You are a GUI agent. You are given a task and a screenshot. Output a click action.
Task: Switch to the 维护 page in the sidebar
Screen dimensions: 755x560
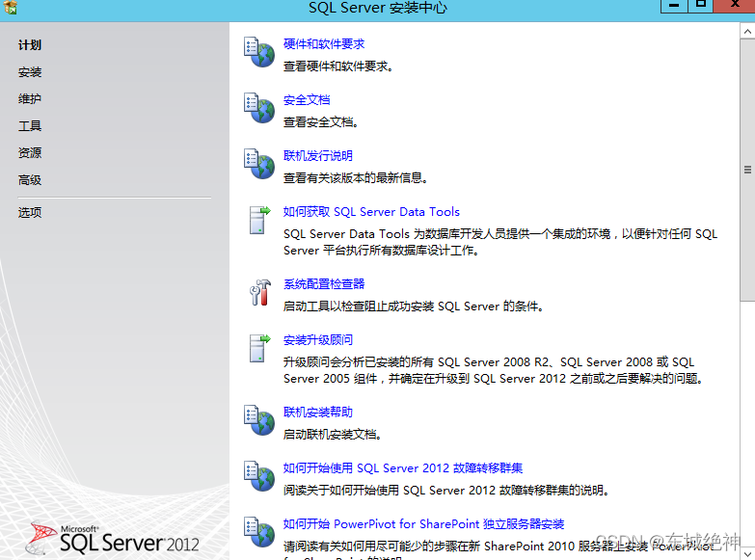click(30, 99)
